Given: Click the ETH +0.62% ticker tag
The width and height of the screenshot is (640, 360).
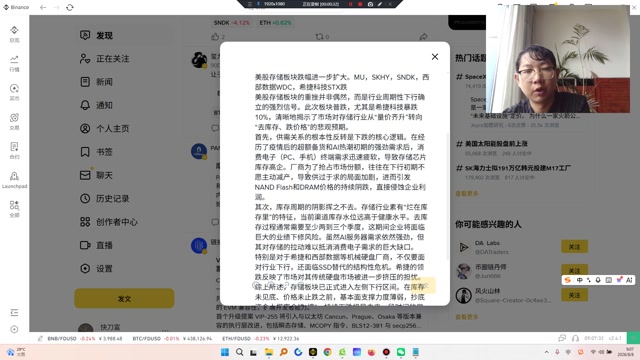Looking at the screenshot, I should pos(276,22).
